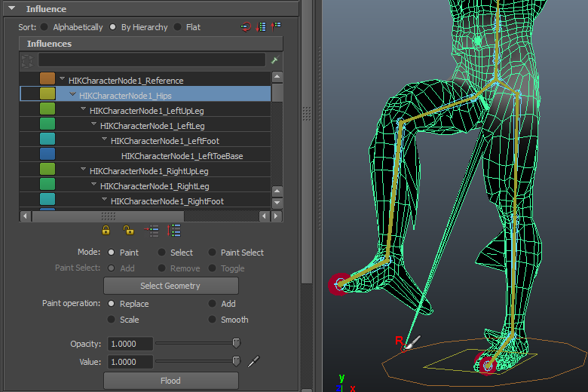Click the pin icon beside influence filter

coord(274,60)
